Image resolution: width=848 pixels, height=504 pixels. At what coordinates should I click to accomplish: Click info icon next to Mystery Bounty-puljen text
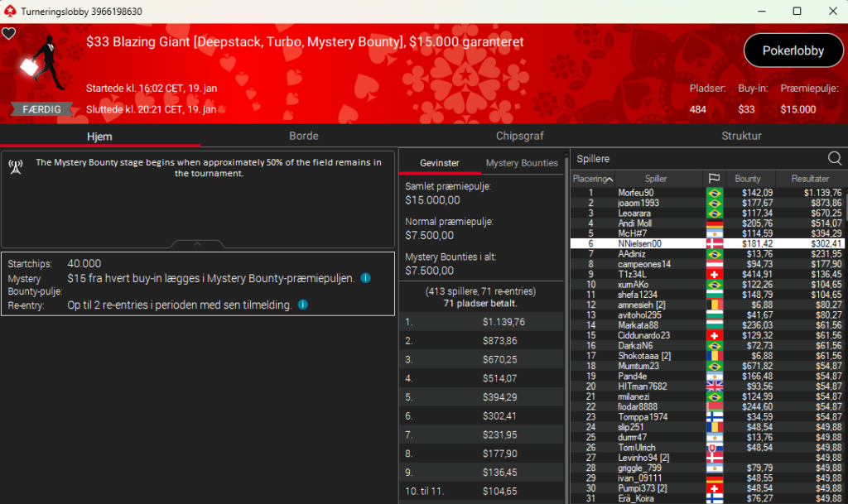365,278
